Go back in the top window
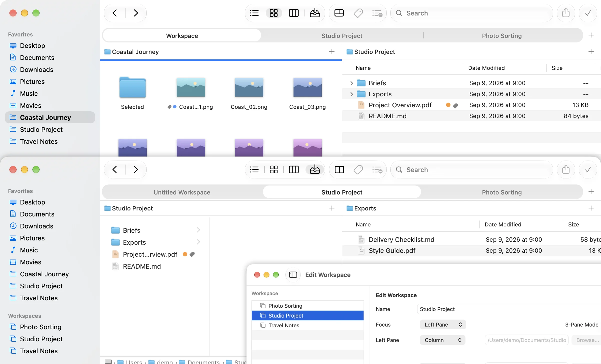Image resolution: width=601 pixels, height=364 pixels. click(115, 13)
